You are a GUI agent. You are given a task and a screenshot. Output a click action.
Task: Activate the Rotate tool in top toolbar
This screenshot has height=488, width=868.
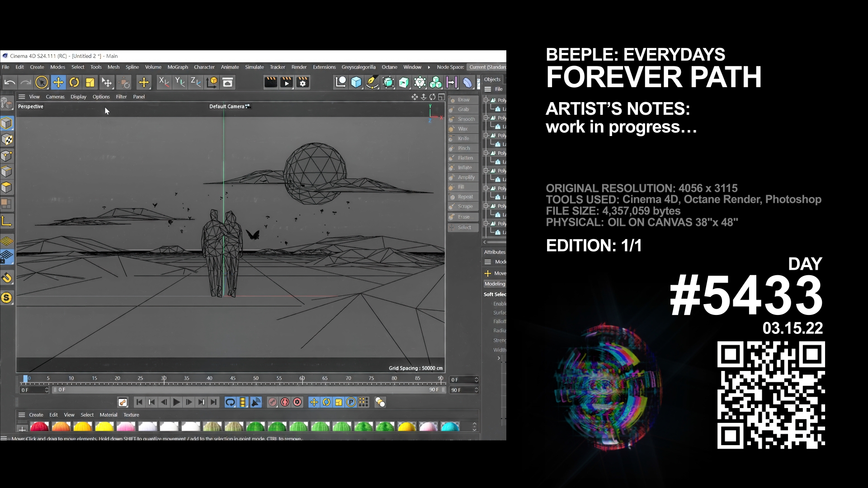(74, 82)
